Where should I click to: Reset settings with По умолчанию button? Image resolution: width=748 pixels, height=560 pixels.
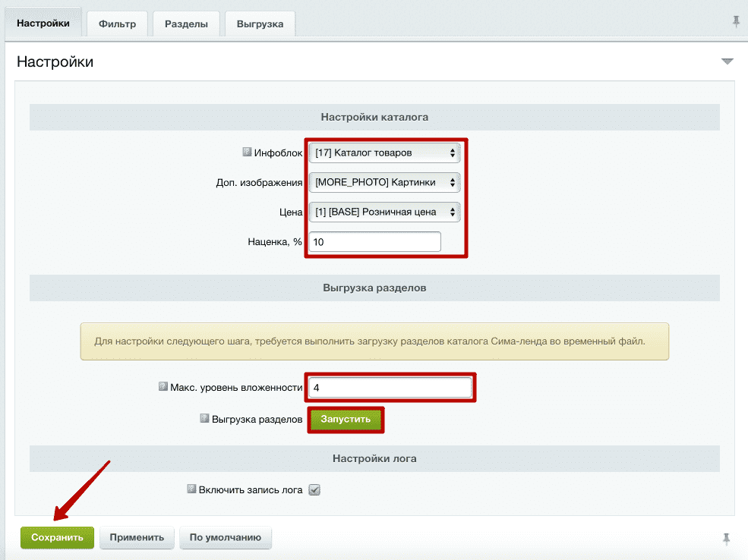(226, 537)
